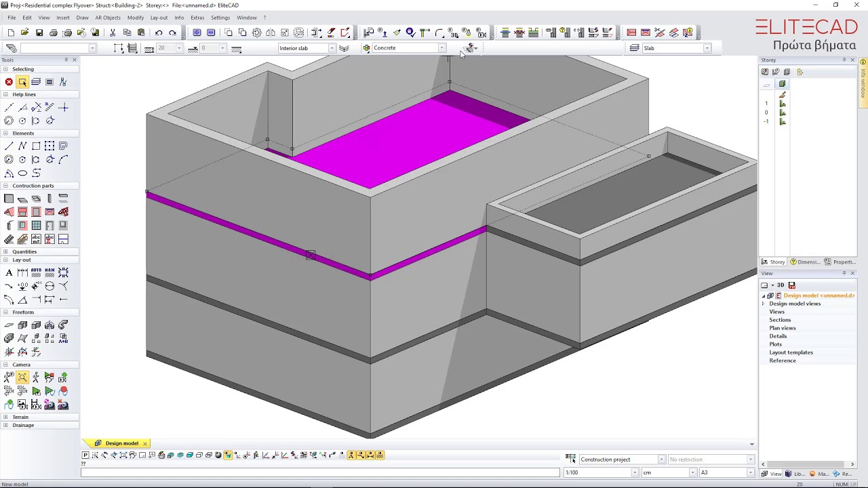Select Plan views in View tree
Image resolution: width=868 pixels, height=488 pixels.
click(x=783, y=328)
